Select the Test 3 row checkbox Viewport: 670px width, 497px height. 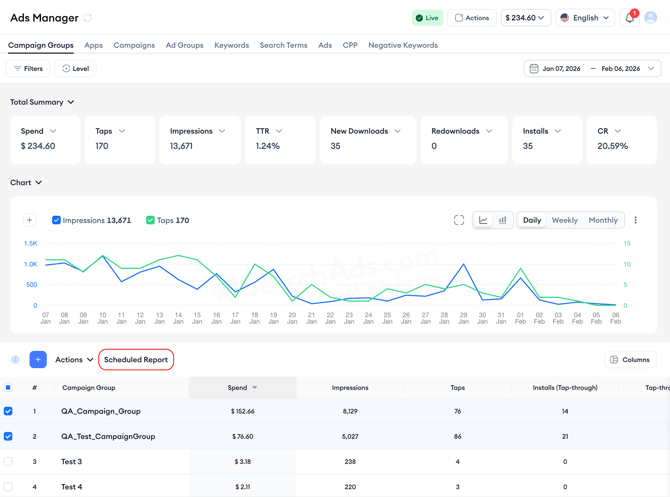point(8,462)
